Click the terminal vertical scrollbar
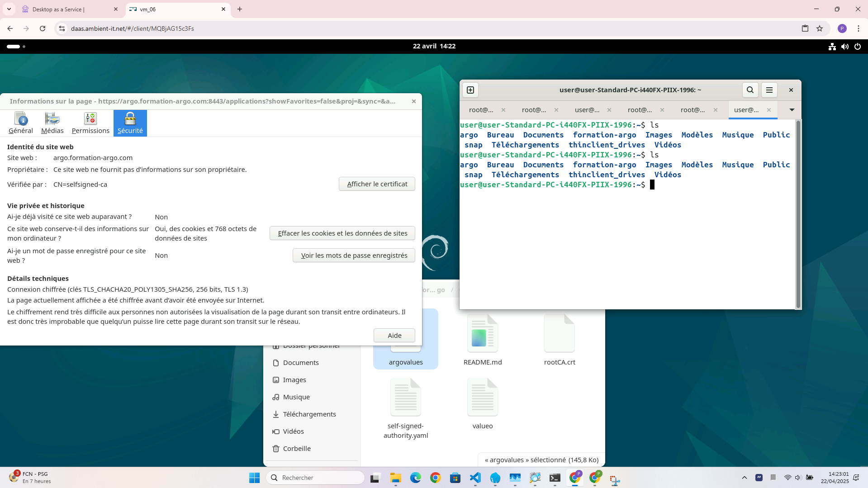The image size is (868, 488). pyautogui.click(x=798, y=214)
